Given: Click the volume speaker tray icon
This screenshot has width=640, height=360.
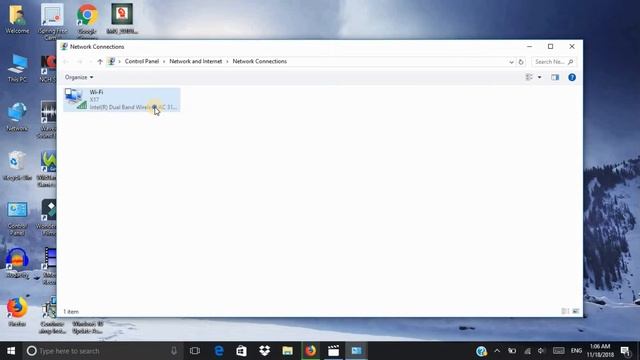Looking at the screenshot, I should point(542,351).
